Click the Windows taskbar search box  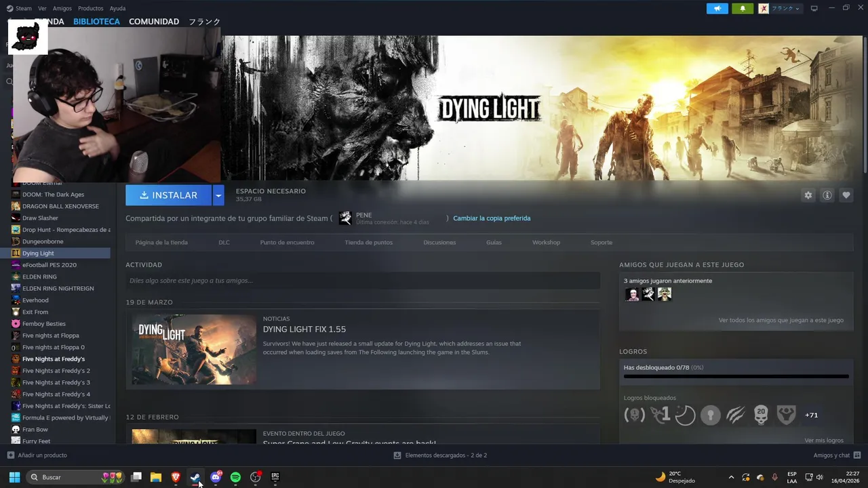(x=76, y=477)
